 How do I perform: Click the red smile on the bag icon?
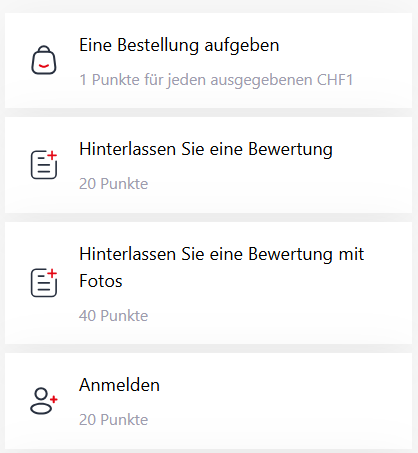tap(44, 65)
